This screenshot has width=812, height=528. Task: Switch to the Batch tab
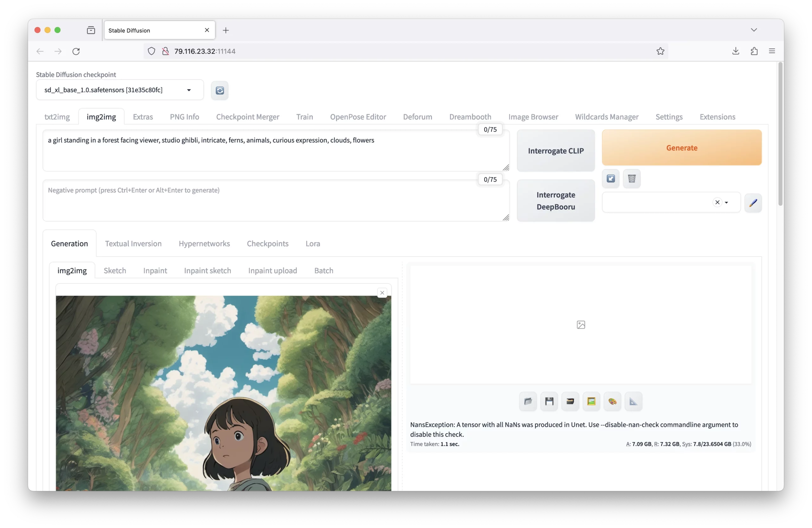324,271
